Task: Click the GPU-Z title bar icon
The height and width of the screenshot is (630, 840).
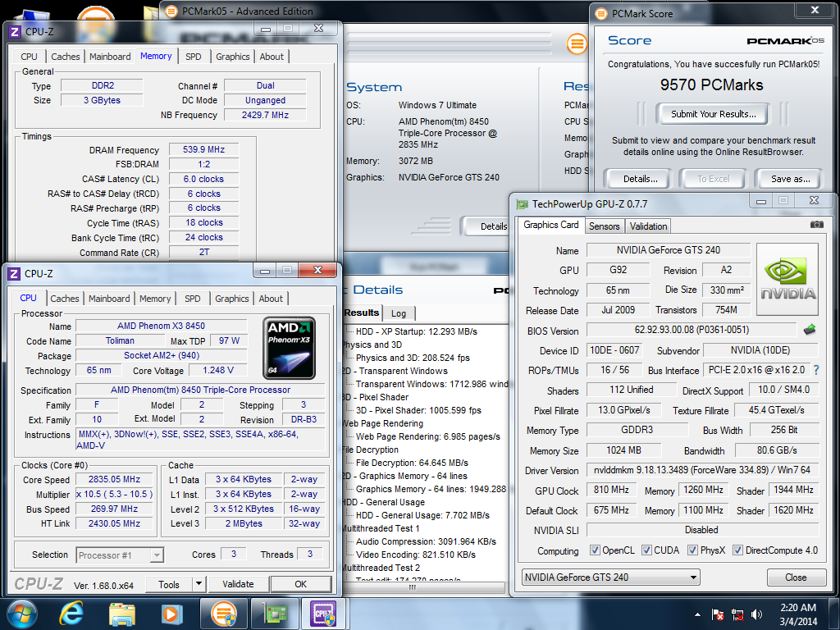Action: click(x=521, y=204)
